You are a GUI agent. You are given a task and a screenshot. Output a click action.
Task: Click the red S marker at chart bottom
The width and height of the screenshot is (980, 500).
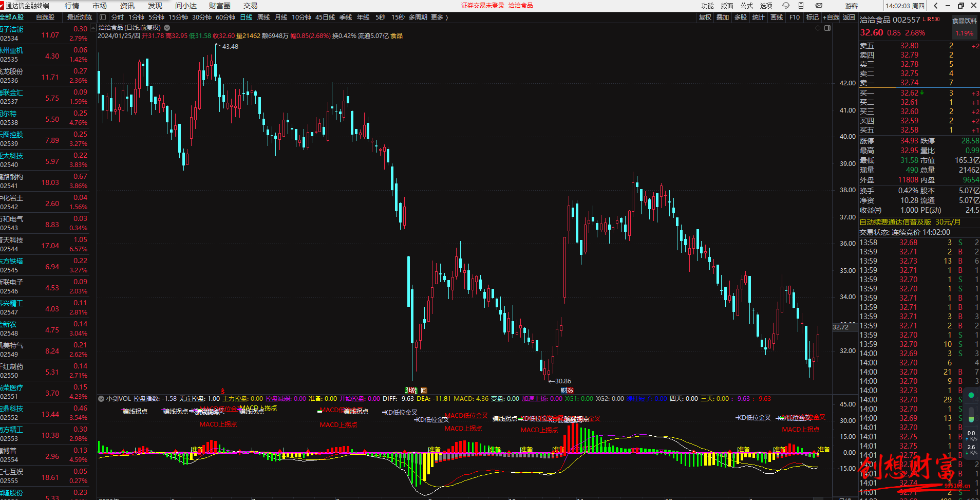point(223,391)
